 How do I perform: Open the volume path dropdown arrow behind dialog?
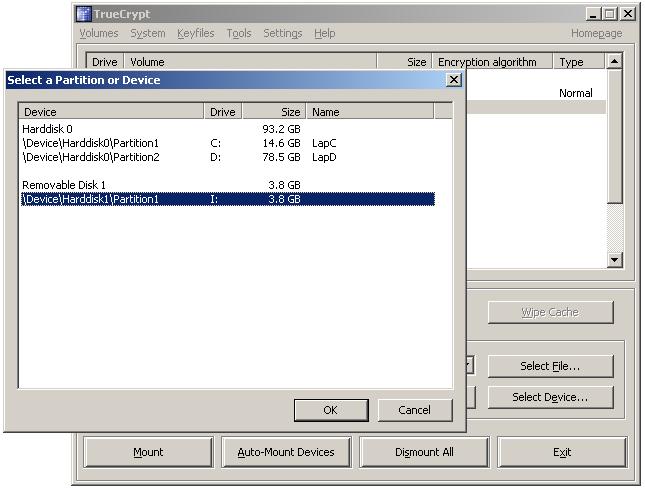[470, 365]
